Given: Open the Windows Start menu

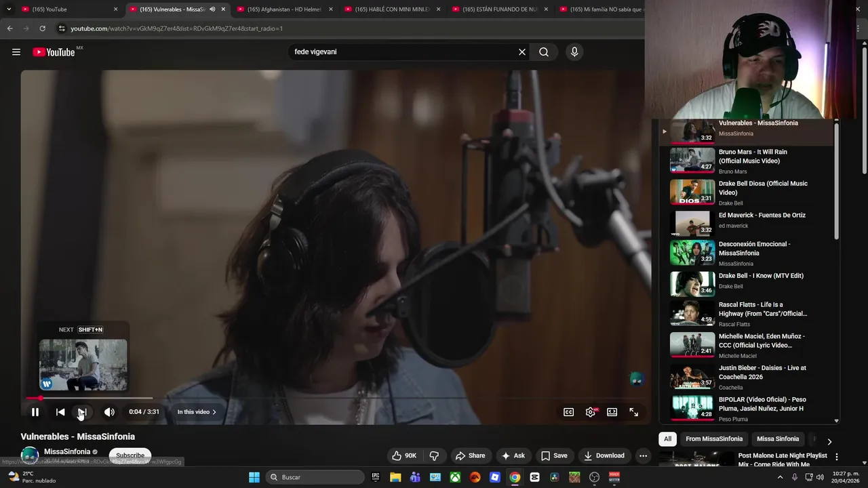Looking at the screenshot, I should tap(254, 477).
